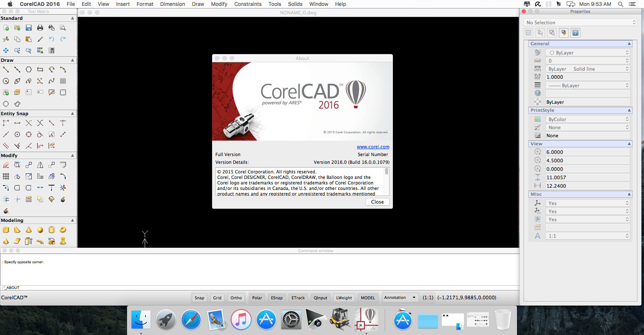Viewport: 644px width, 335px height.
Task: Select the Erase tool in Modify
Action: [x=6, y=165]
